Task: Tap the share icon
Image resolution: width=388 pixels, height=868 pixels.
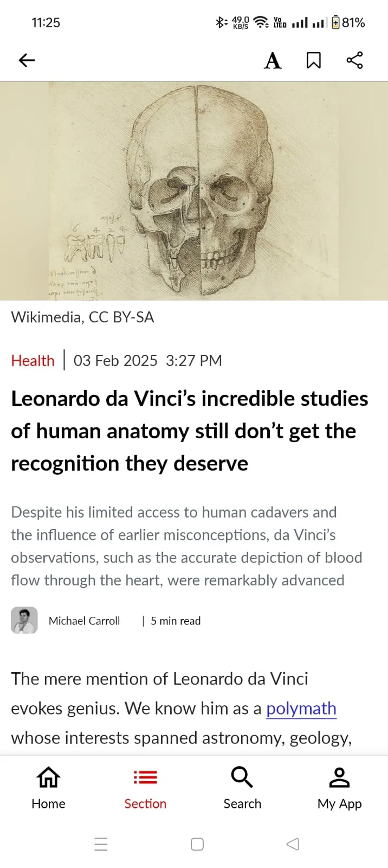Action: pyautogui.click(x=354, y=60)
